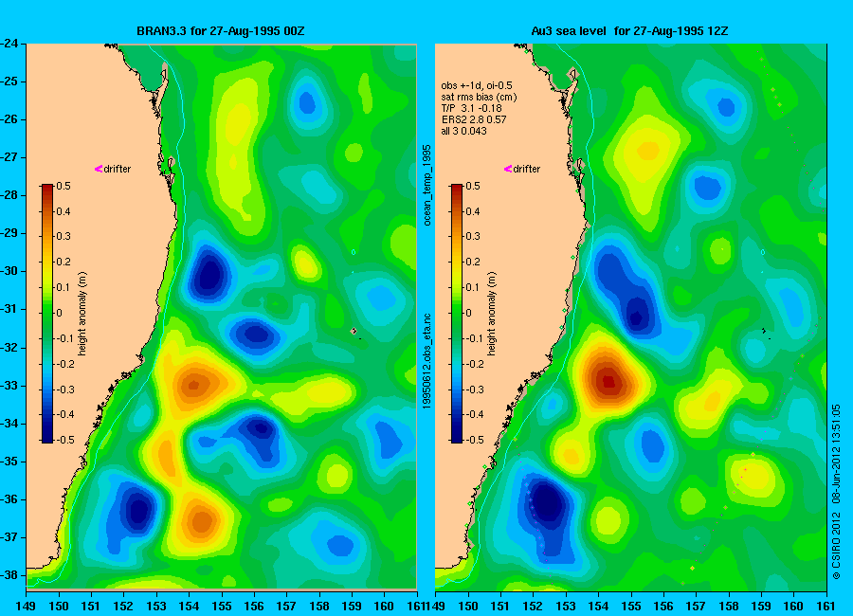This screenshot has width=853, height=616.
Task: Click the title 'Au3 sea level for 27-Aug-1995 12Z'
Action: point(629,31)
